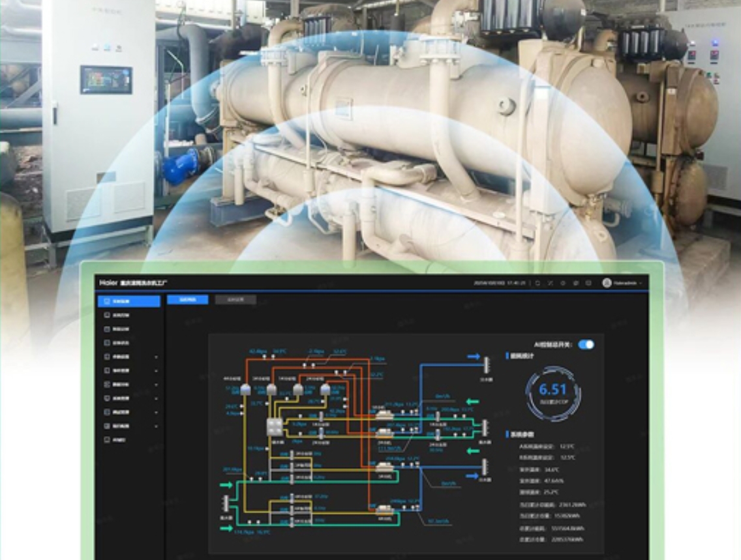Click the fullscreen icon in top bar

pos(537,283)
